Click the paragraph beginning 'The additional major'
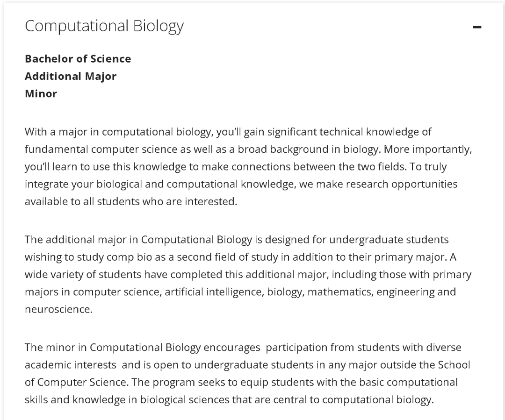 coord(248,274)
